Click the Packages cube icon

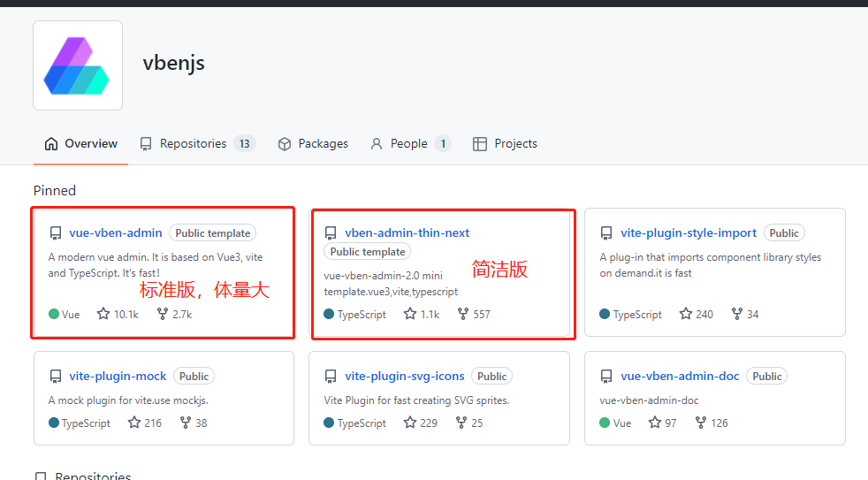tap(285, 144)
